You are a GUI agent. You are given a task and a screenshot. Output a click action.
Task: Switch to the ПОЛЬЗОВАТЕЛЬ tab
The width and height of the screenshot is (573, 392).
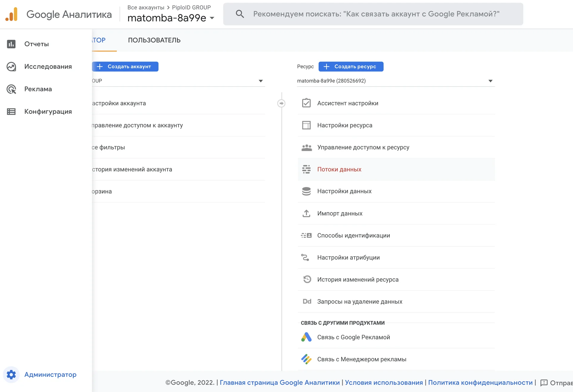pyautogui.click(x=154, y=40)
